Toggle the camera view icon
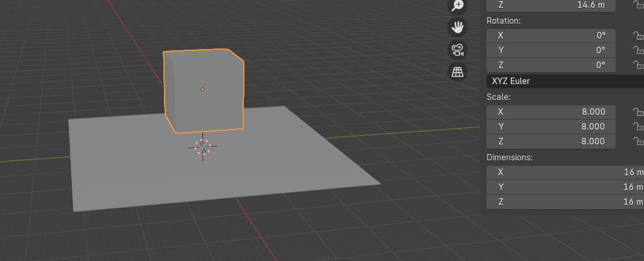The width and height of the screenshot is (644, 261). tap(458, 50)
